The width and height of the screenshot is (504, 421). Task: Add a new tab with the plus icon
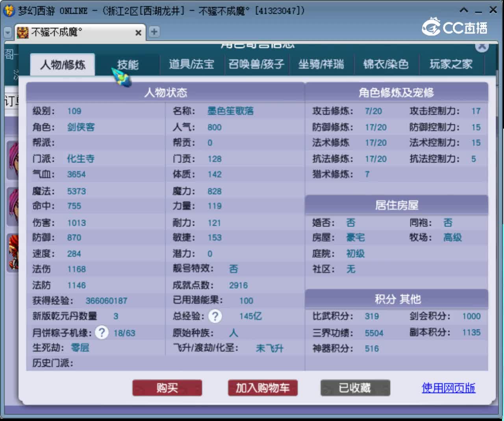[x=154, y=32]
